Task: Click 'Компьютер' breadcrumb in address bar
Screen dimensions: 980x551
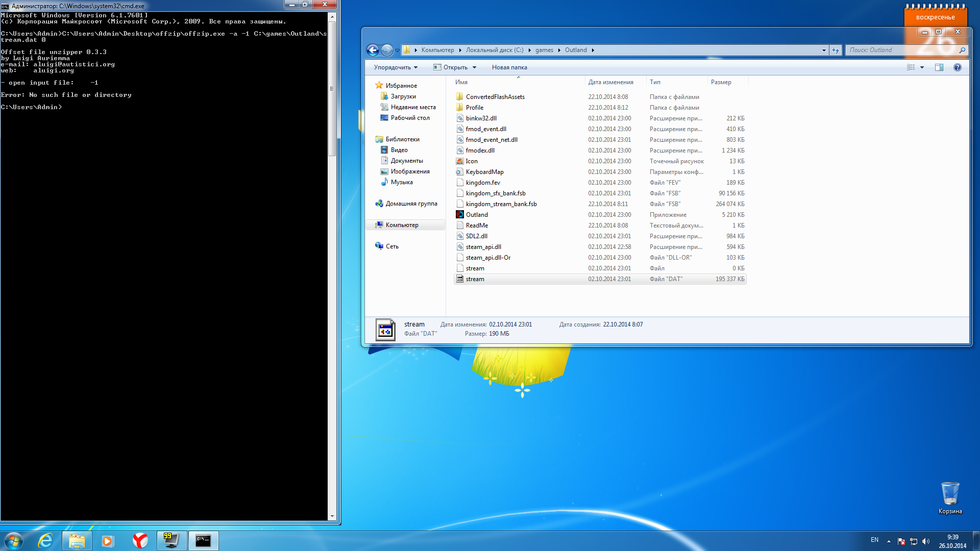Action: coord(437,50)
